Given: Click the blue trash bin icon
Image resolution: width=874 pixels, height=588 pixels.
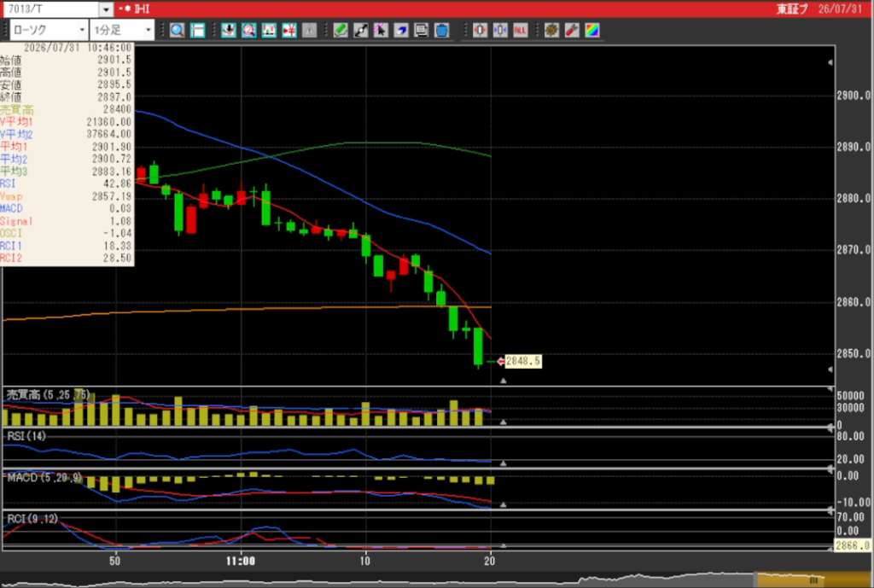Looking at the screenshot, I should [x=441, y=30].
